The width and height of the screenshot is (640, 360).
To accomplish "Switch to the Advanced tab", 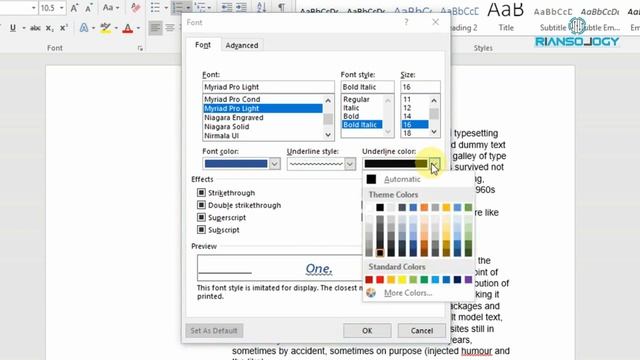I will click(242, 45).
